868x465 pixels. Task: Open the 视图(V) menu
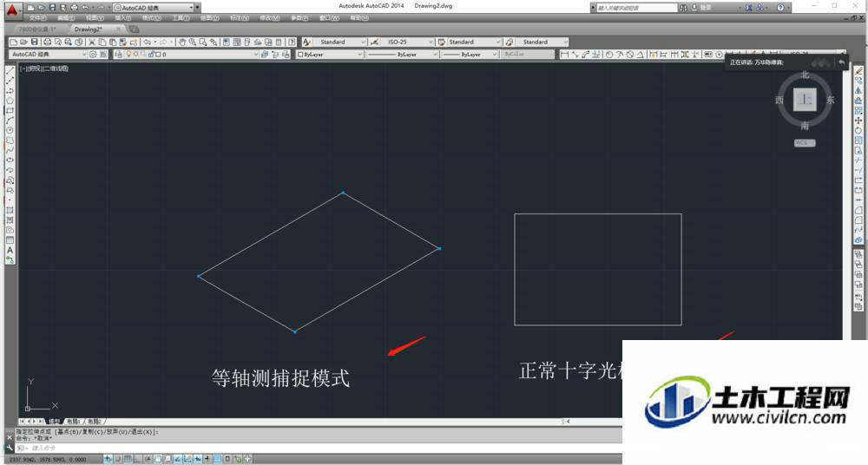[x=94, y=17]
